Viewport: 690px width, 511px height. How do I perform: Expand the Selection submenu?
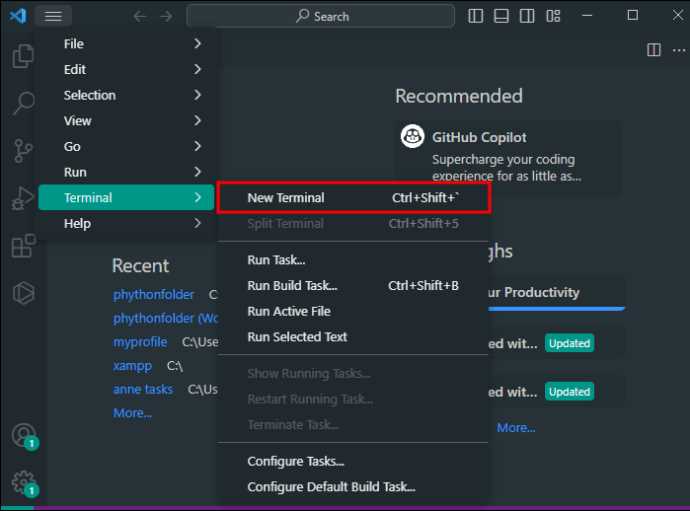click(x=126, y=95)
